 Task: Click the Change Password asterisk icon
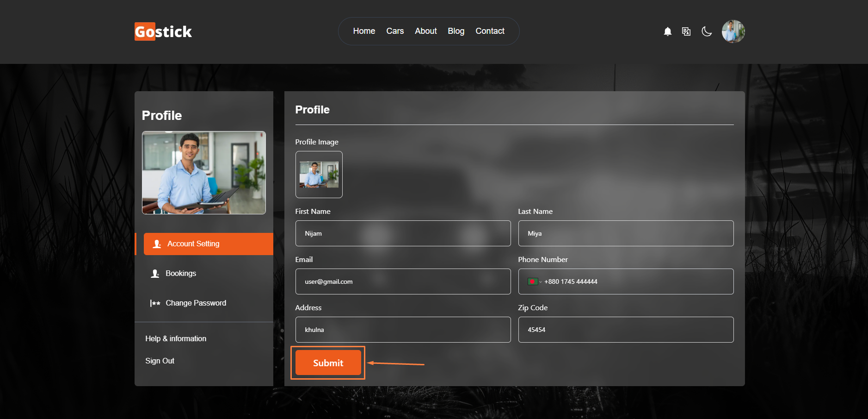point(155,303)
